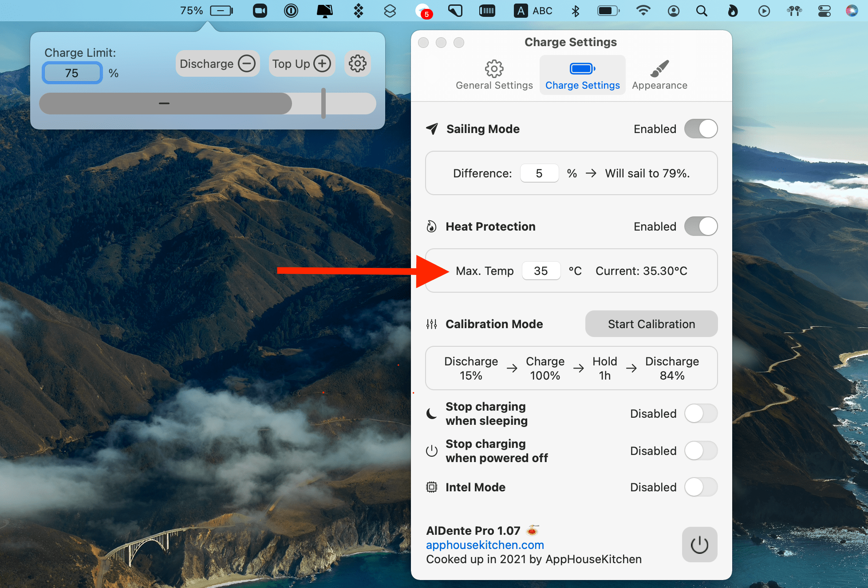Click the power quit button
This screenshot has height=588, width=868.
700,545
